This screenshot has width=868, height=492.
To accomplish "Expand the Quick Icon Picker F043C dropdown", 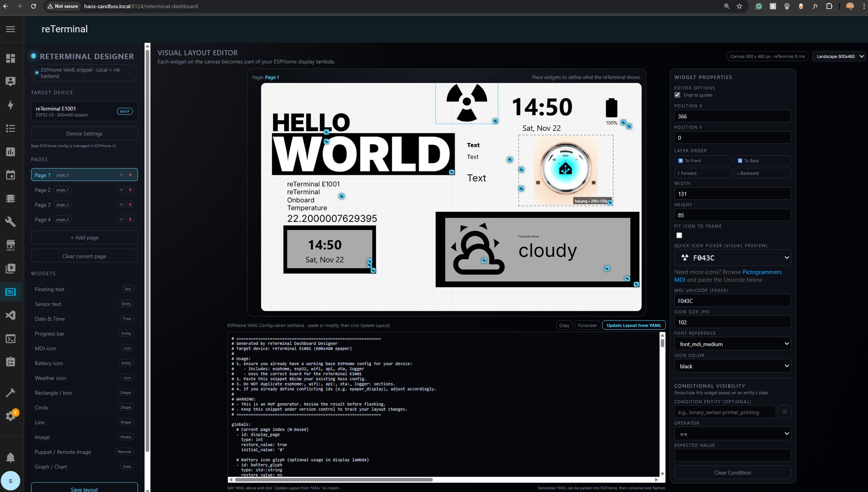I will point(732,257).
